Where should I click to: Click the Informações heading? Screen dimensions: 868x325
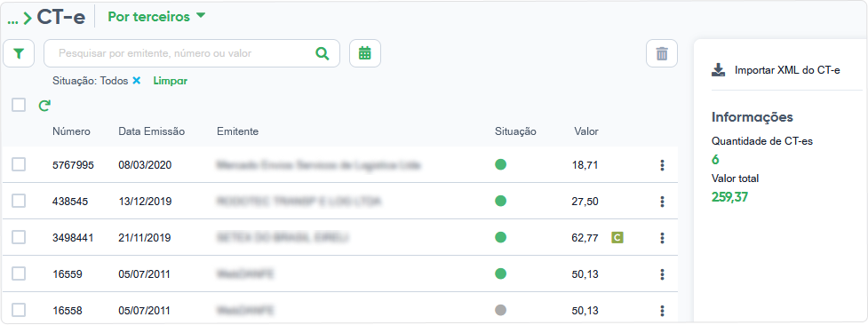coord(753,117)
